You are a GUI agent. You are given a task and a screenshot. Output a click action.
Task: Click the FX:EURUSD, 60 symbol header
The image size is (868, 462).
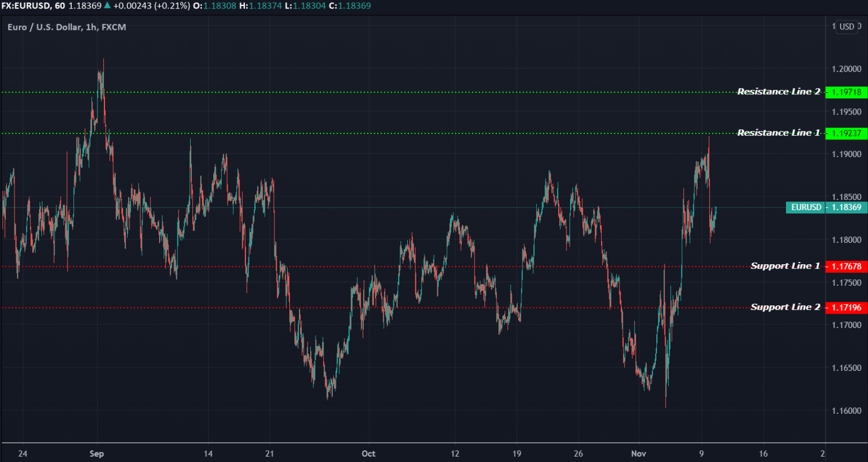pos(33,5)
